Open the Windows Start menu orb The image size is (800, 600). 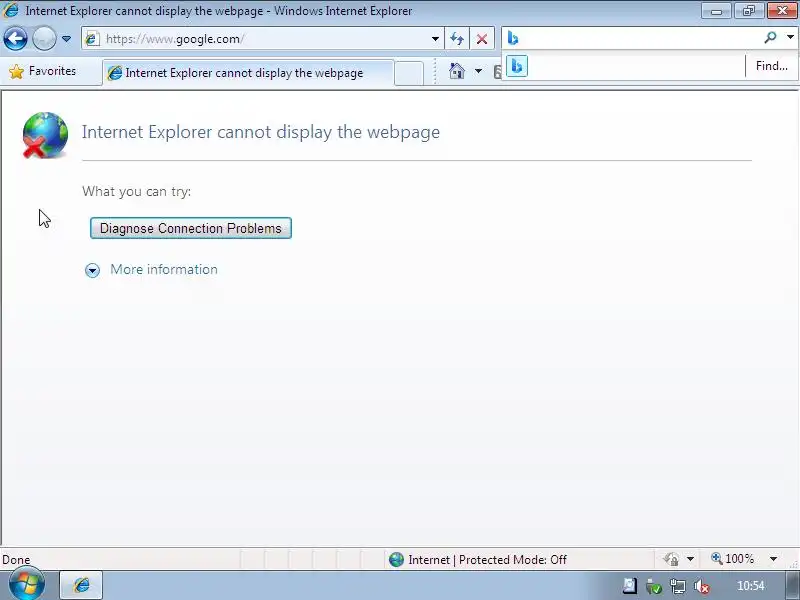[x=27, y=584]
